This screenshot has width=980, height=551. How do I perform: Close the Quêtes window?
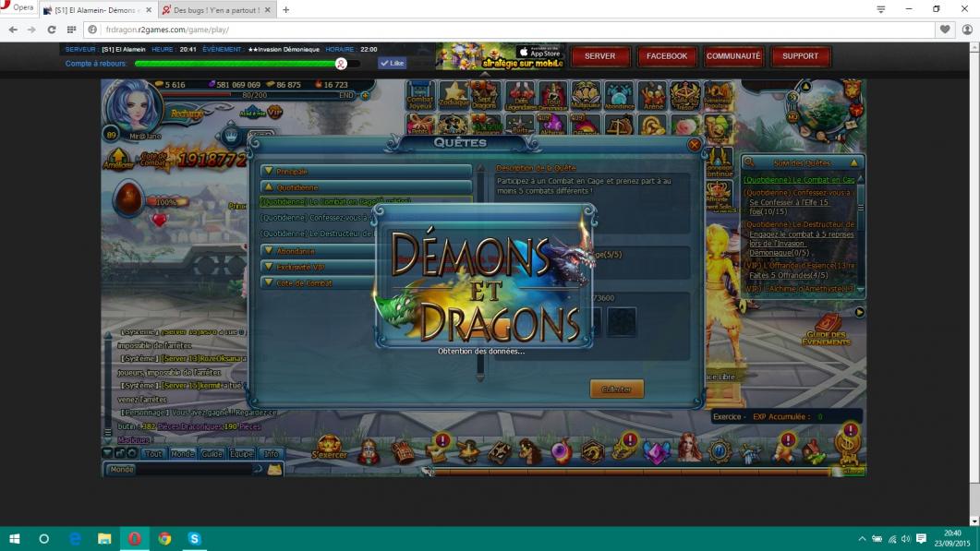click(695, 145)
